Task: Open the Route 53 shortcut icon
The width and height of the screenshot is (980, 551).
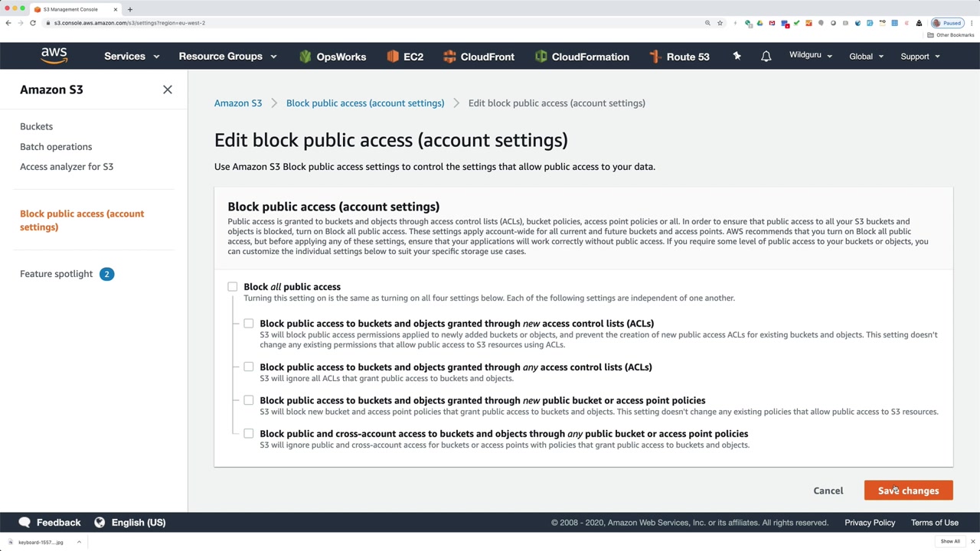Action: [x=655, y=57]
